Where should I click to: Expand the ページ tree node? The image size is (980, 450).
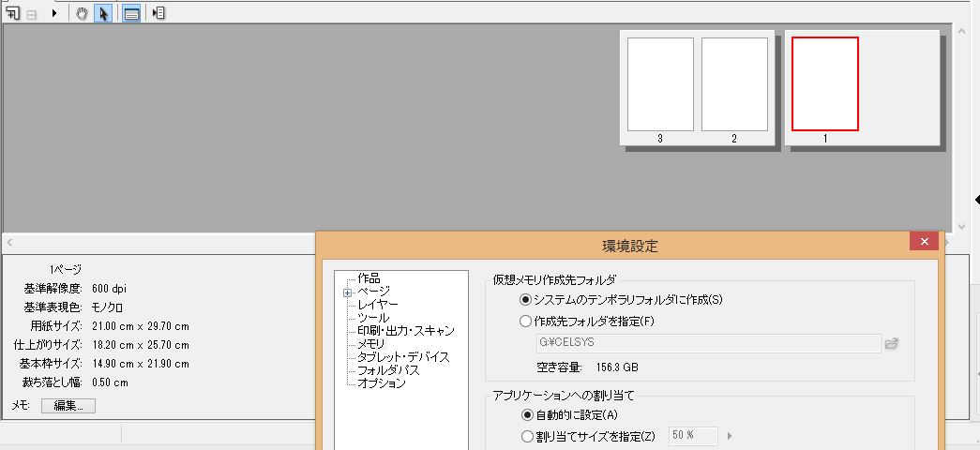[x=347, y=292]
